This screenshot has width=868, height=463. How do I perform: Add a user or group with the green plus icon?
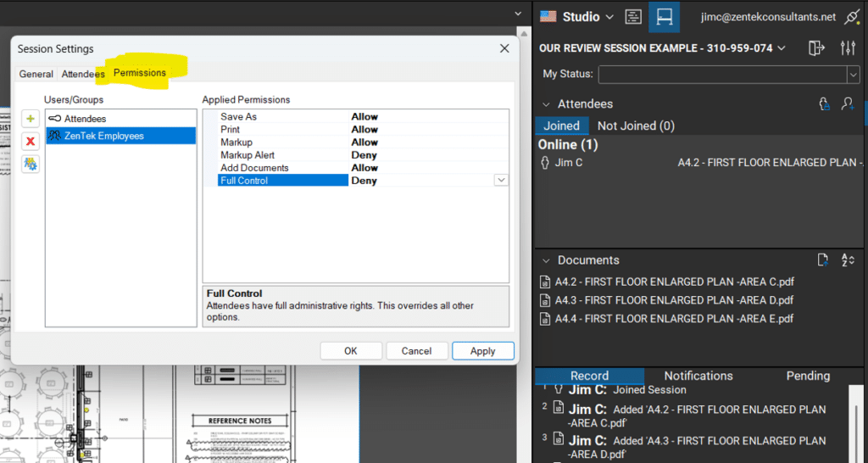click(x=31, y=119)
